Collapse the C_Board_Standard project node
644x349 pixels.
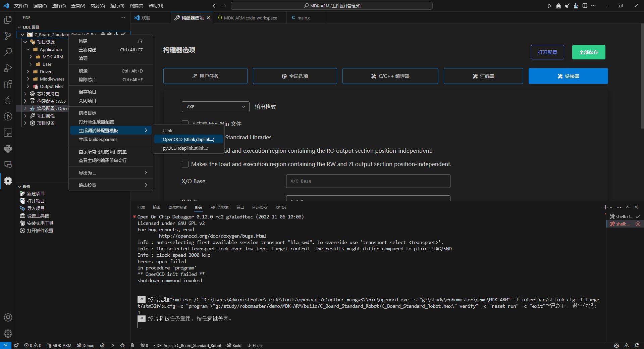coord(22,35)
